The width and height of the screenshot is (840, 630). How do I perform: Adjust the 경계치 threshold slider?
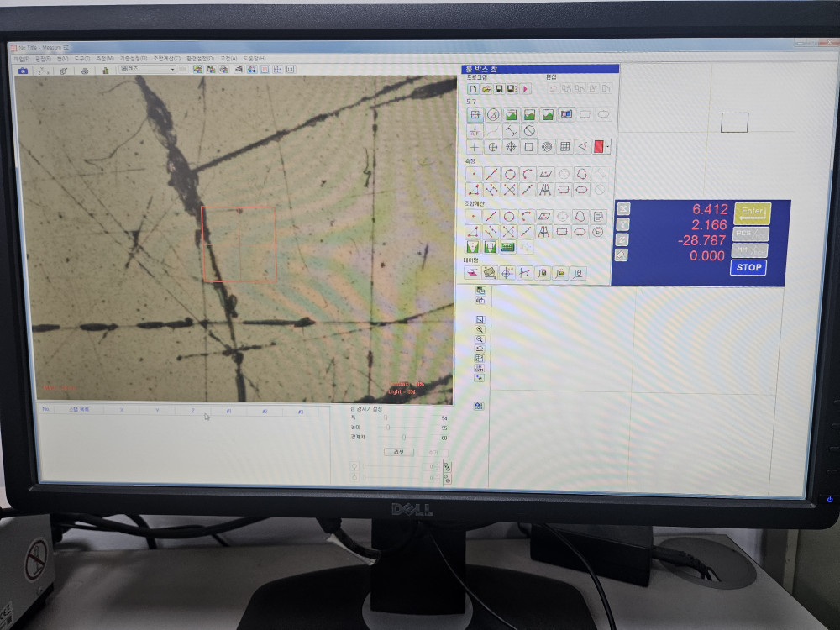click(x=403, y=437)
